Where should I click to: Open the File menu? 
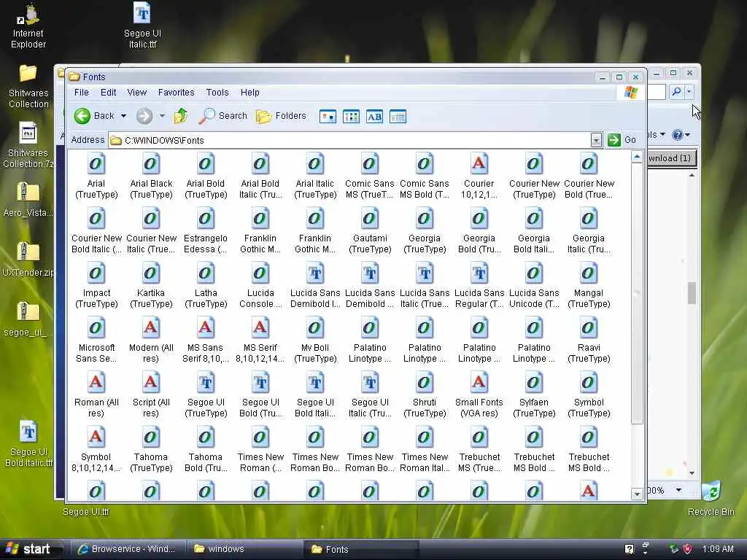pos(82,93)
